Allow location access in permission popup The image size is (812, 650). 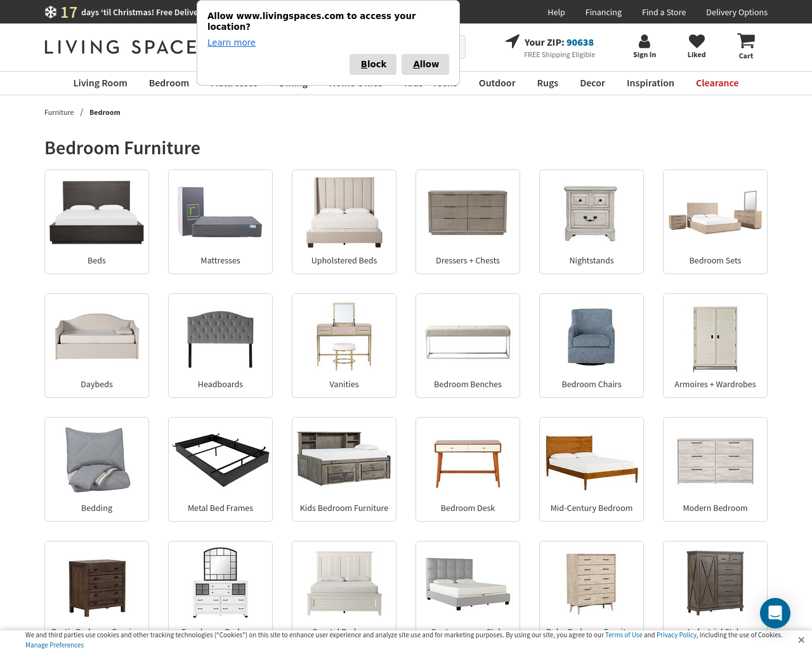pos(425,64)
